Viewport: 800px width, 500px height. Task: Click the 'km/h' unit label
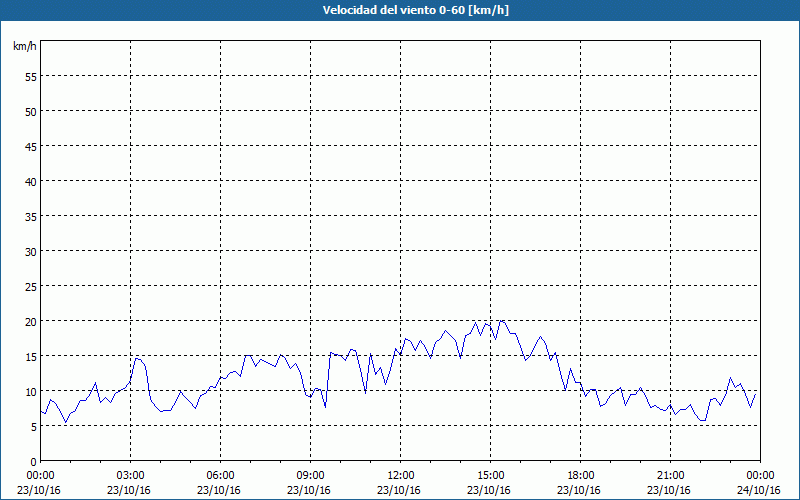[x=25, y=46]
